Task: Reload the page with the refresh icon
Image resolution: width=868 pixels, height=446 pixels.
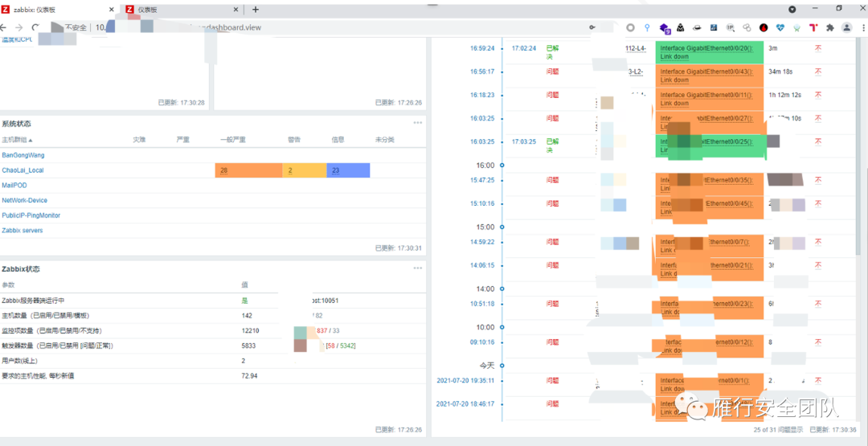Action: pos(35,27)
